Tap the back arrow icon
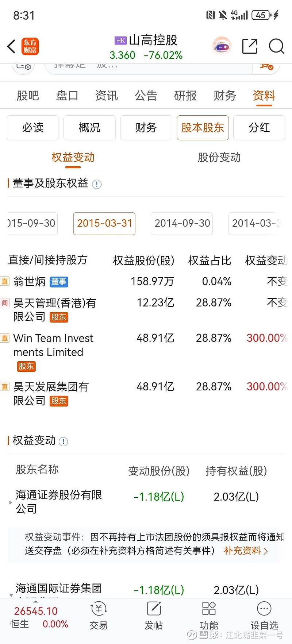Viewport: 292px width, 644px height. [x=12, y=47]
